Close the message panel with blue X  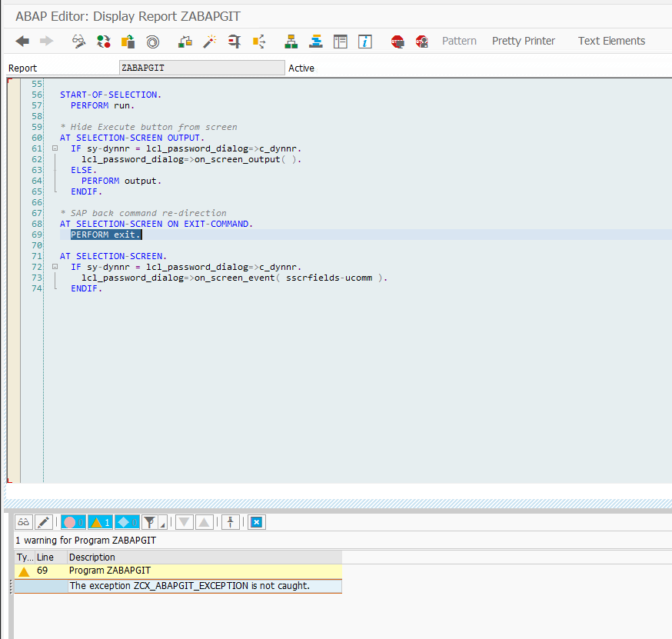pos(256,522)
